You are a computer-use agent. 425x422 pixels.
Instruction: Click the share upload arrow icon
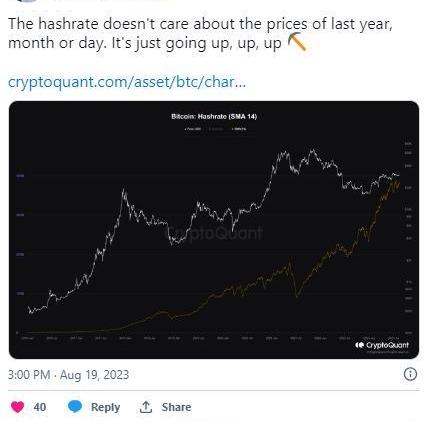[146, 407]
